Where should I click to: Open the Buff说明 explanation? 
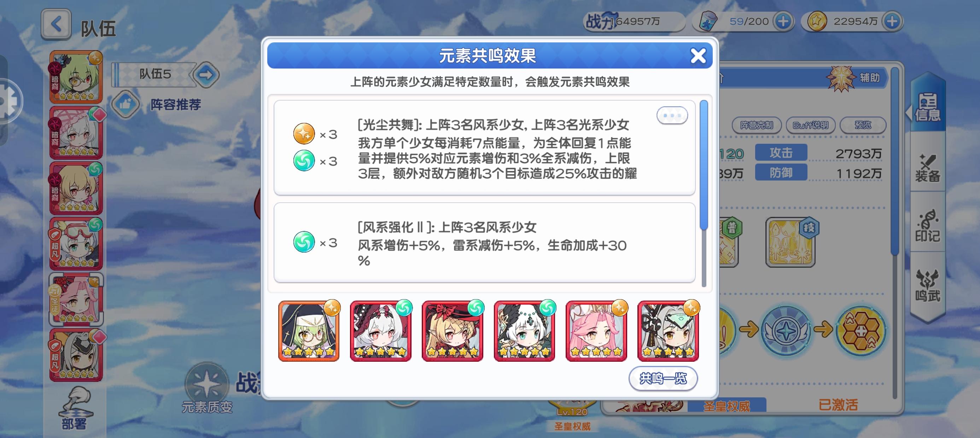click(x=810, y=125)
